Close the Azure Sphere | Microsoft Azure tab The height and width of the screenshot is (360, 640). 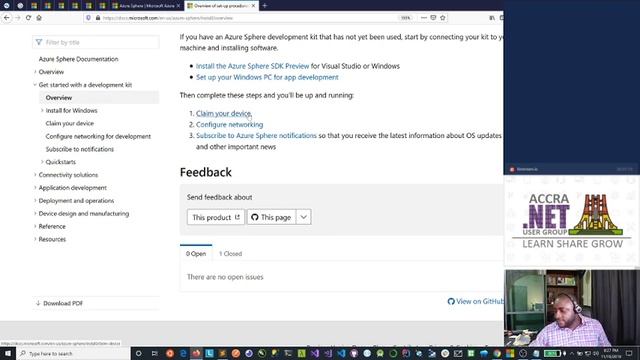pos(178,6)
